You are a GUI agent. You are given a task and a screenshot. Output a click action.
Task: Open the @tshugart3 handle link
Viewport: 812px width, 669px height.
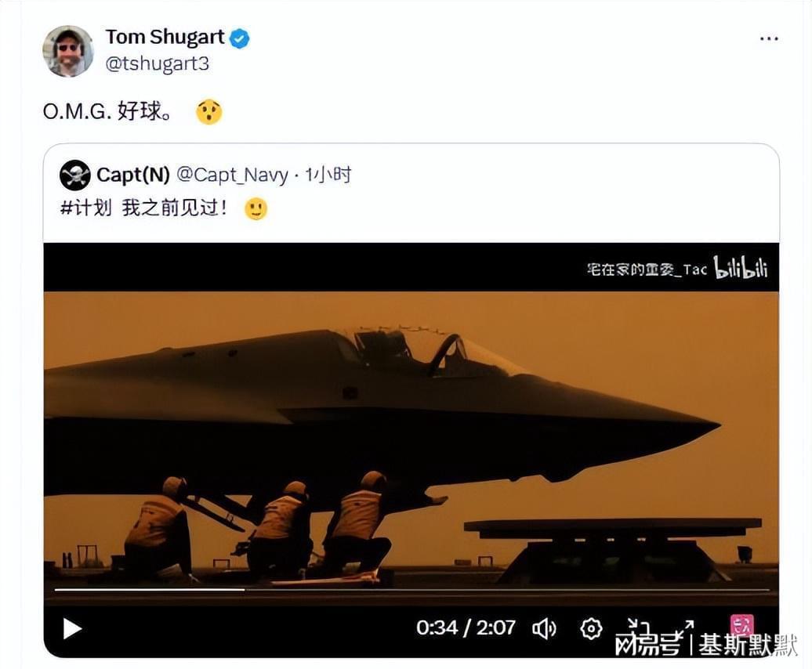pos(158,63)
